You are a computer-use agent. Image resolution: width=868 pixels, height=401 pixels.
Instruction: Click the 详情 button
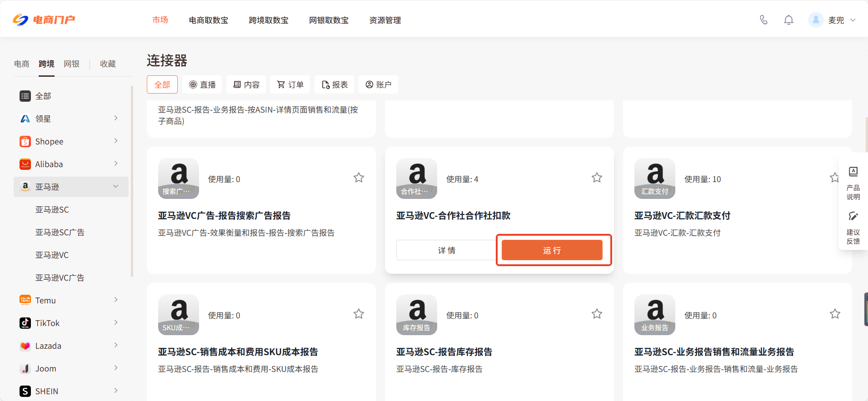(446, 250)
